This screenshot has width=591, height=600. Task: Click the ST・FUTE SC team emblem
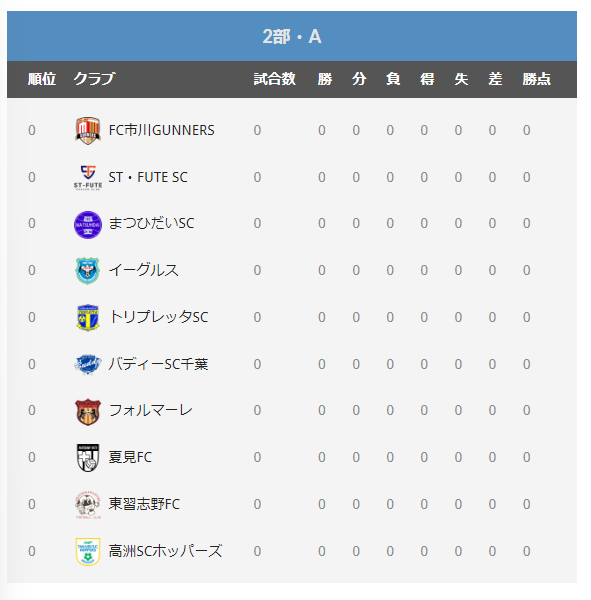click(88, 178)
